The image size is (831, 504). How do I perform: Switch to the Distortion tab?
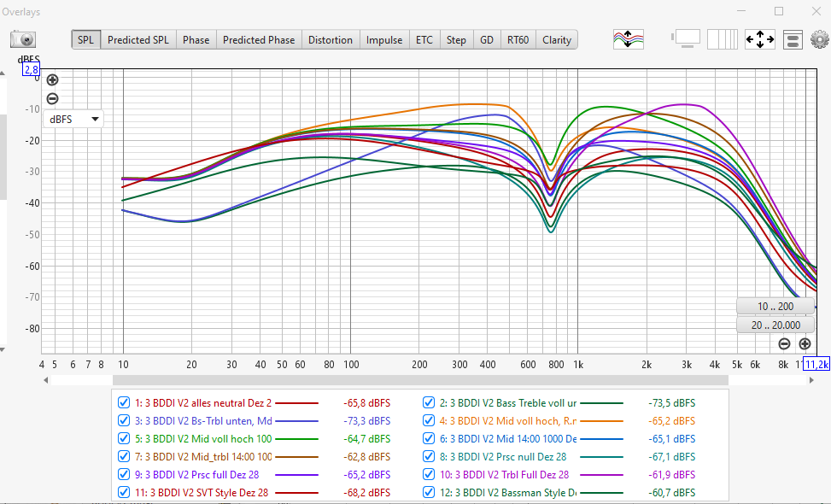coord(330,39)
